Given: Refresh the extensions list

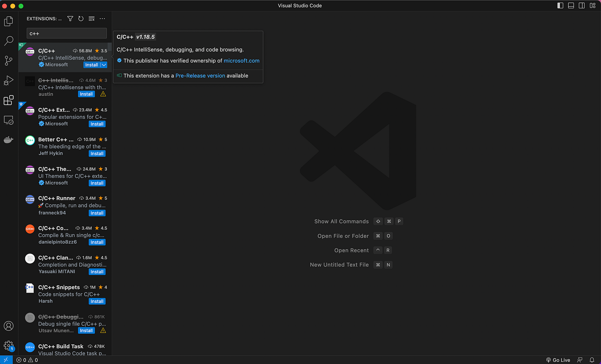Looking at the screenshot, I should pos(81,19).
